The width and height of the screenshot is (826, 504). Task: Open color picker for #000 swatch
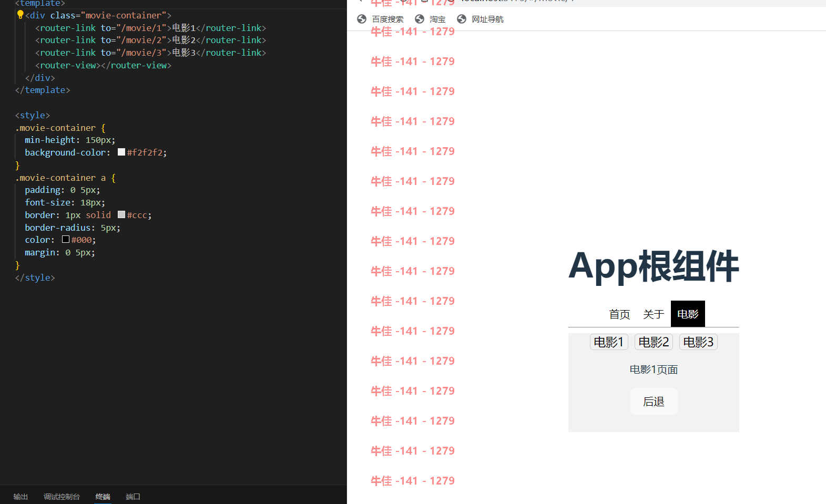tap(66, 240)
